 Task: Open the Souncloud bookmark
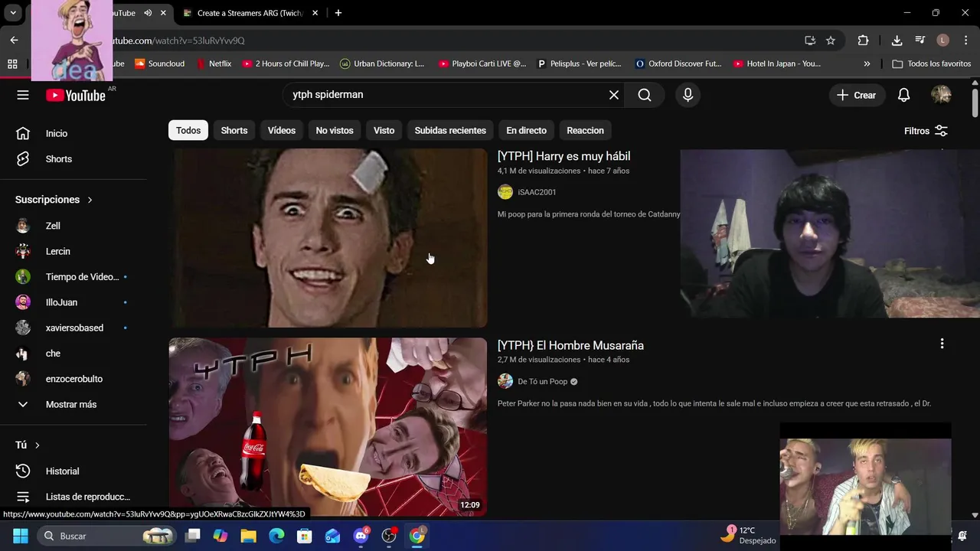[x=159, y=64]
